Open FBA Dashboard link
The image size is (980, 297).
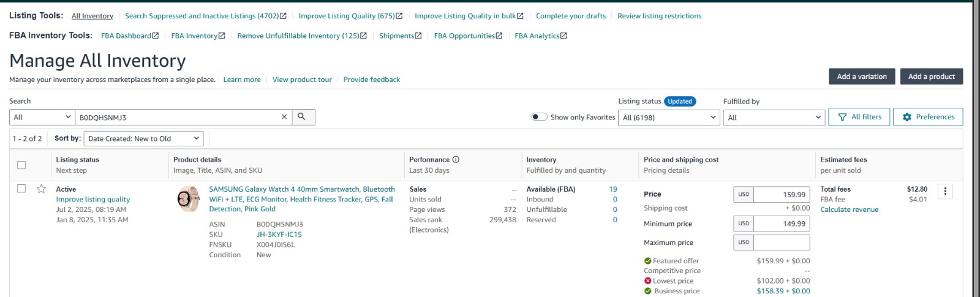130,36
